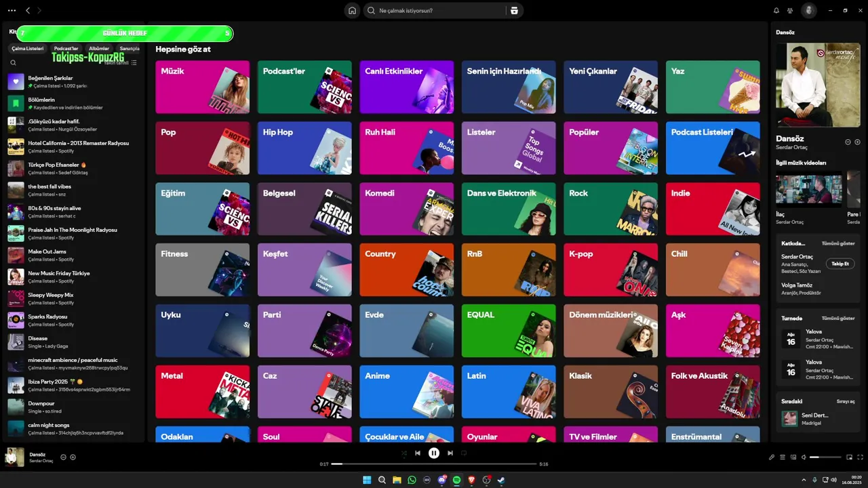
Task: Open Windows Start menu
Action: point(367,480)
